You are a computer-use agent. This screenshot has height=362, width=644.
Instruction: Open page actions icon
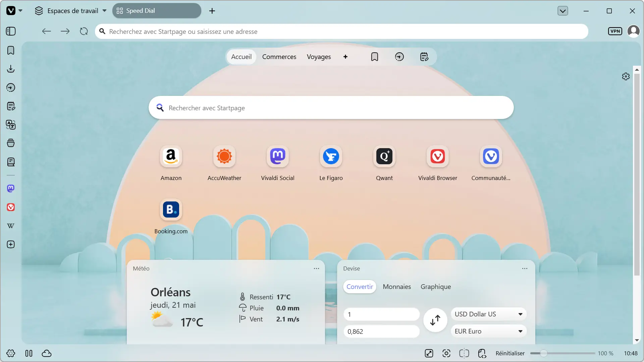coord(482,353)
